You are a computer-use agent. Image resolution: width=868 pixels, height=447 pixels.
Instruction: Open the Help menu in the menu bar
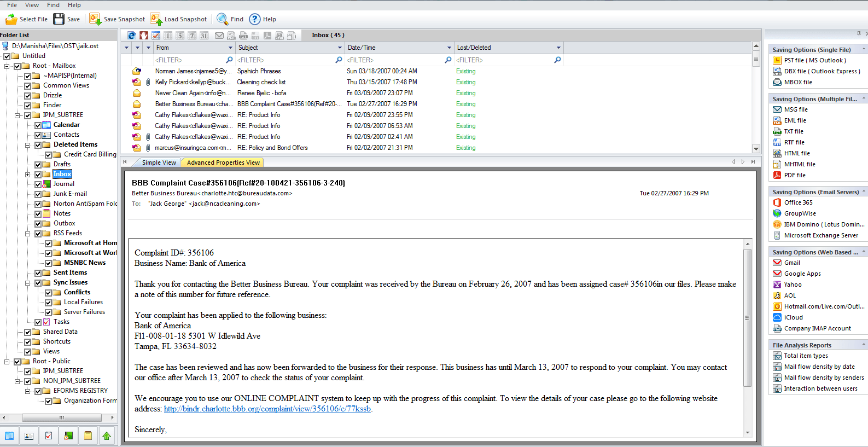coord(74,5)
